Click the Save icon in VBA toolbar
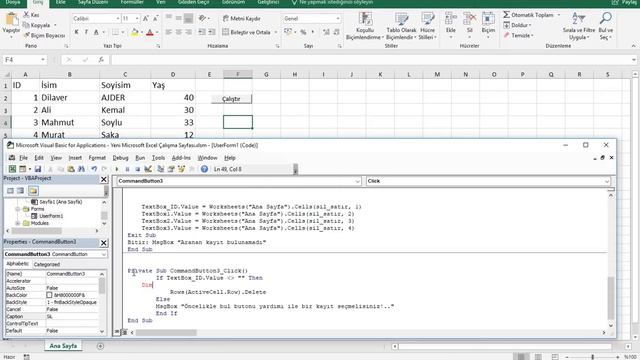 click(x=38, y=169)
